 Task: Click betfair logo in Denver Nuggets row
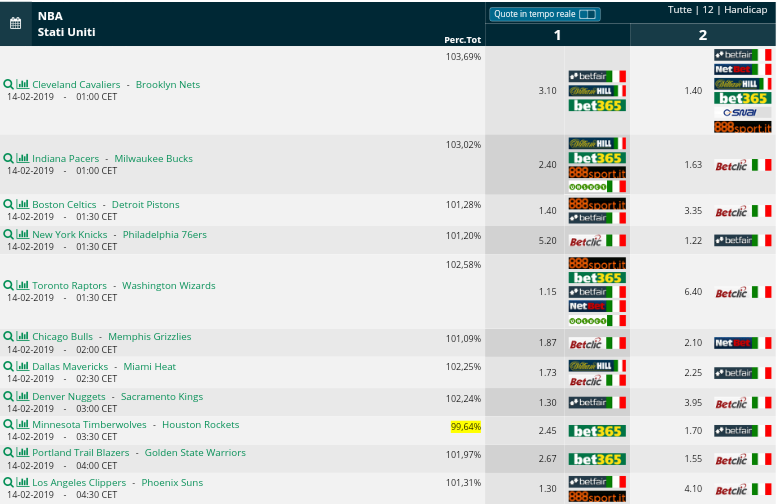[x=597, y=402]
